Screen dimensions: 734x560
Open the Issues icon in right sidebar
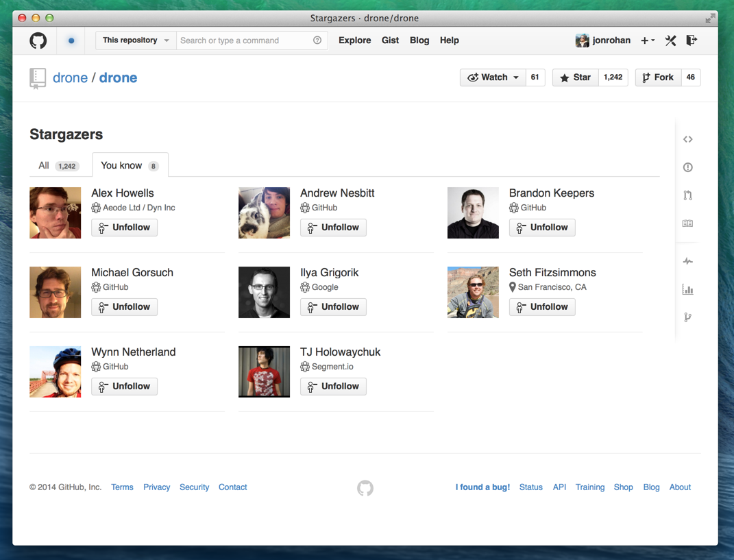[687, 167]
